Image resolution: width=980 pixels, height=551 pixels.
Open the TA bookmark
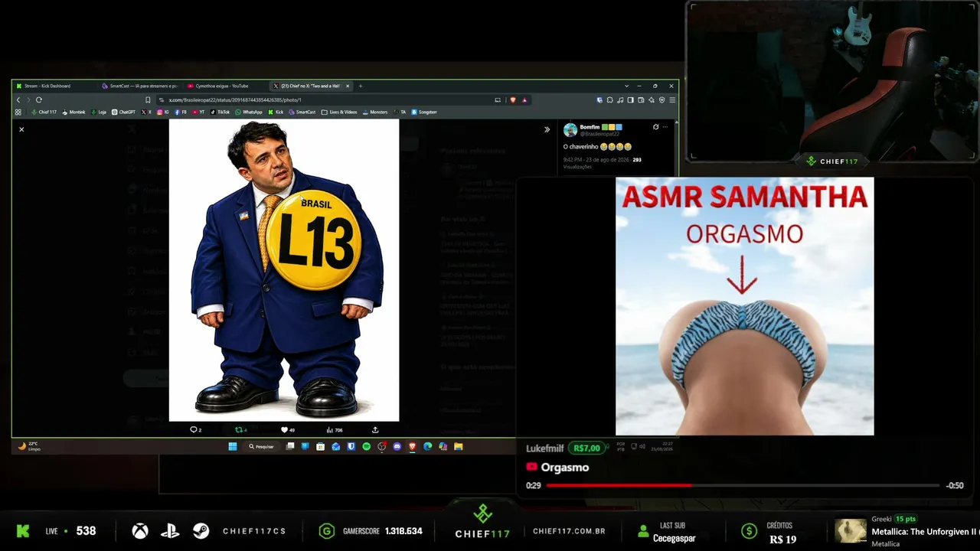click(x=400, y=112)
